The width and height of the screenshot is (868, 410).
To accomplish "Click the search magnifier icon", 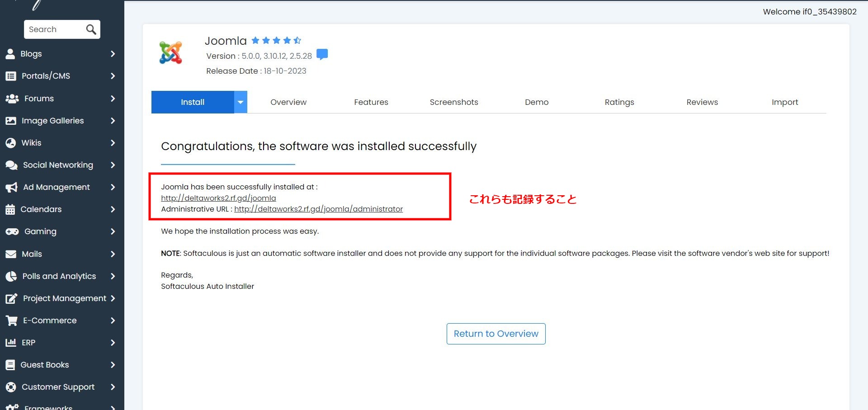I will [91, 29].
